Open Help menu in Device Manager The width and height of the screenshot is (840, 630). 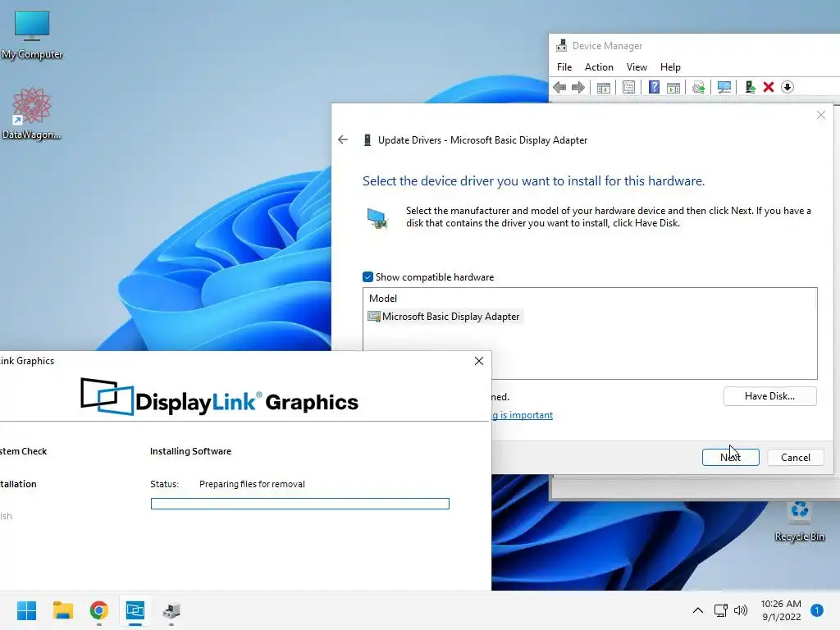point(670,67)
